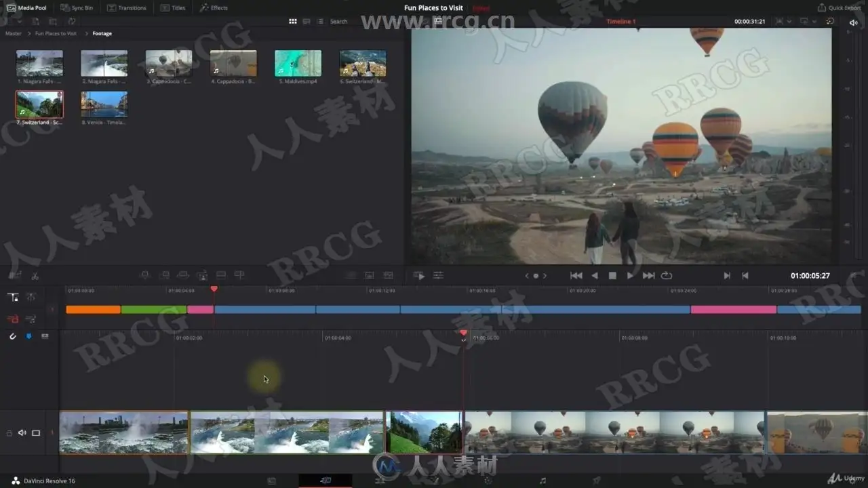
Task: Open the Fast Review playback icon
Action: pos(419,275)
